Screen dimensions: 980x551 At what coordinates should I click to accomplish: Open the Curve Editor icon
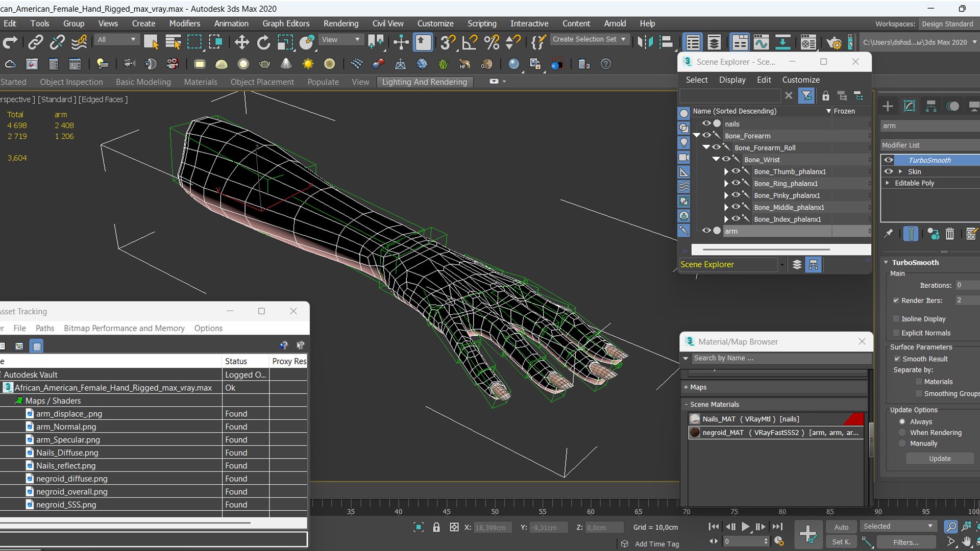pyautogui.click(x=761, y=42)
